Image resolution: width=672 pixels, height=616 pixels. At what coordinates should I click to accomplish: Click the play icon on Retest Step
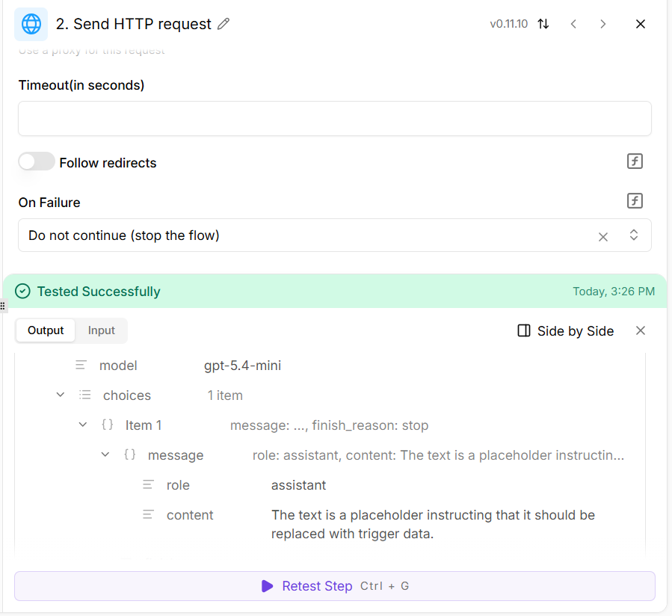[x=267, y=586]
